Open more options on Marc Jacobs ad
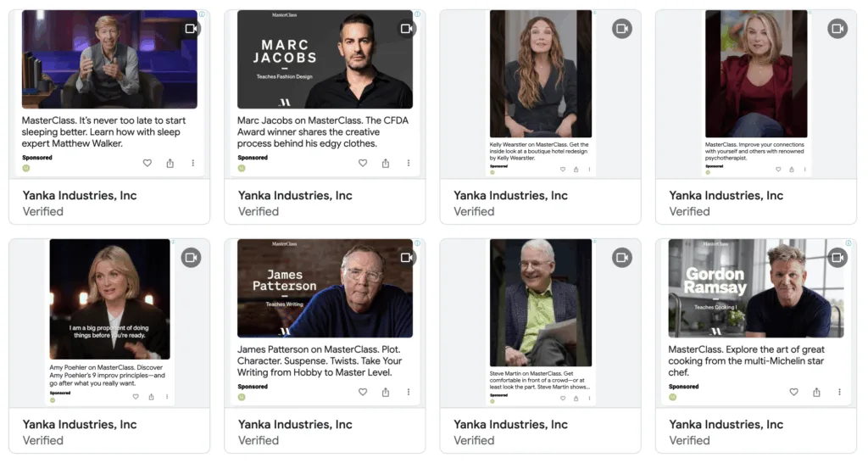This screenshot has height=463, width=868. [409, 163]
